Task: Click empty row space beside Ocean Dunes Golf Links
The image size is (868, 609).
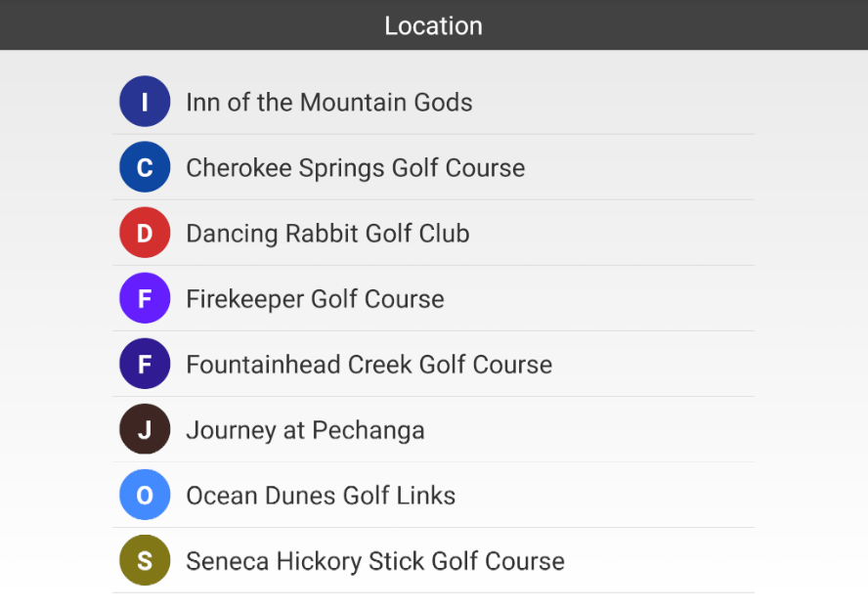Action: pos(604,495)
